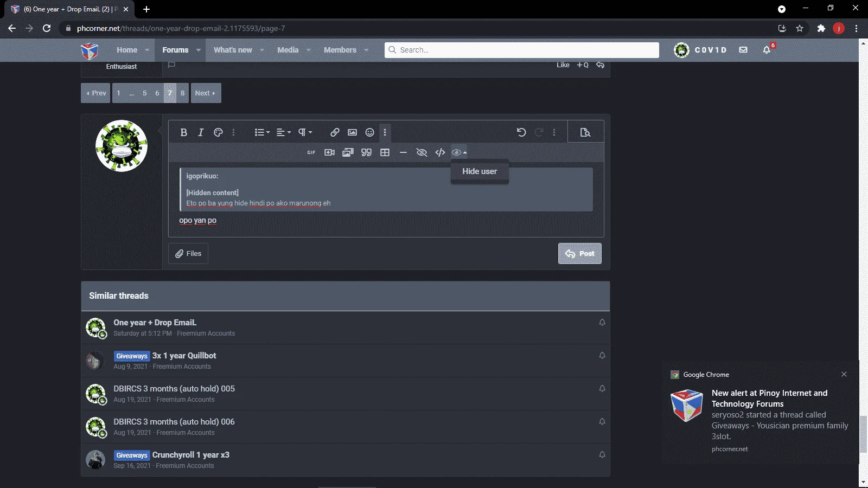The width and height of the screenshot is (868, 488).
Task: Open the text alignment dropdown
Action: 283,132
